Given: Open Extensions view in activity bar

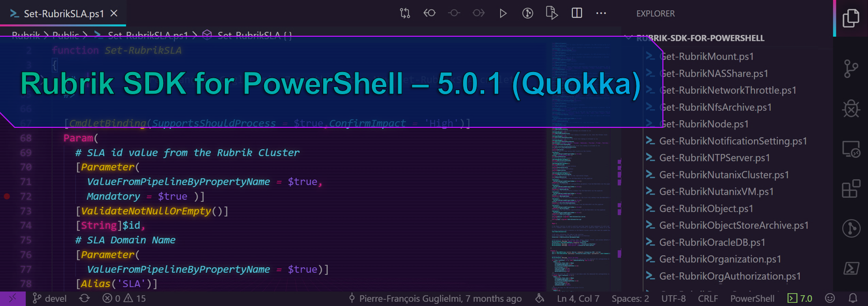Looking at the screenshot, I should [x=851, y=188].
